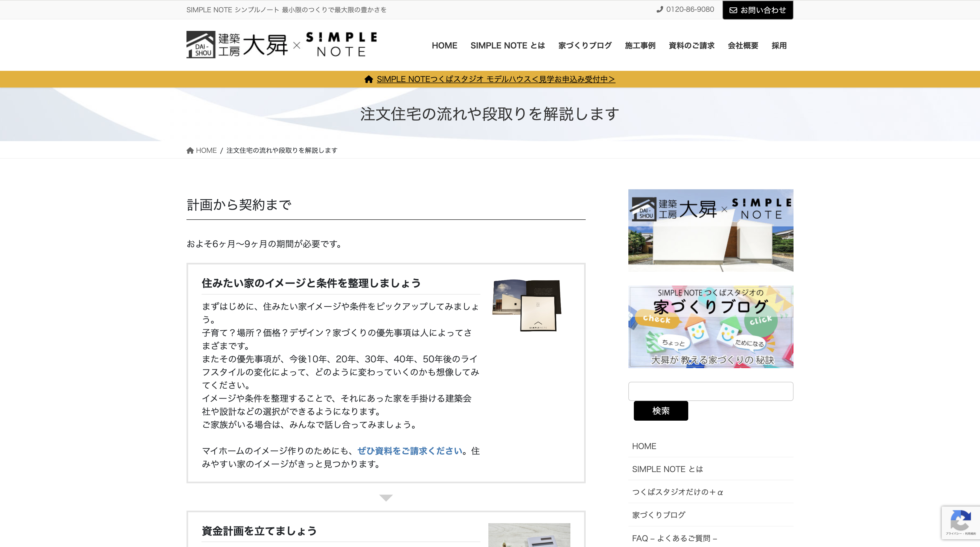Open SIMPLE NOTE とは in the top navigation
Screen dimensions: 980x547
coord(507,46)
